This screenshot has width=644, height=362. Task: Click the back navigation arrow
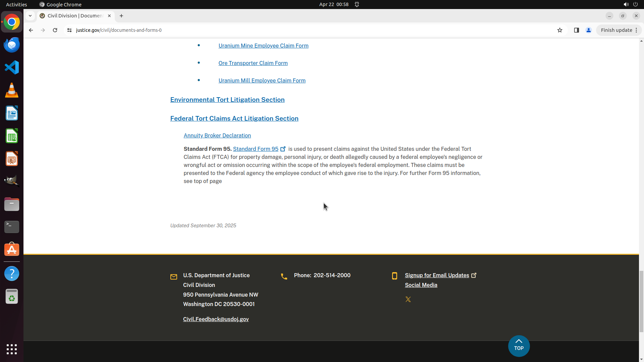[31, 30]
